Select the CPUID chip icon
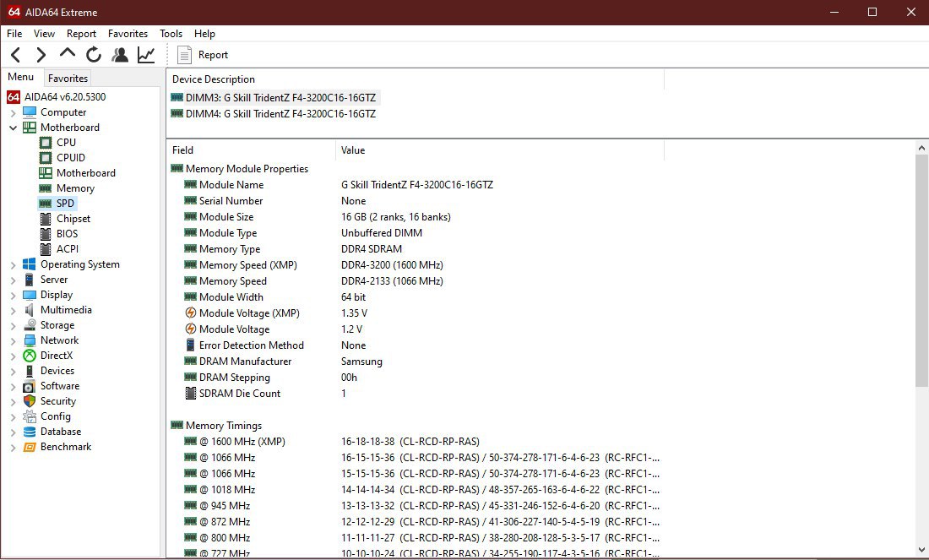The image size is (929, 560). tap(46, 158)
